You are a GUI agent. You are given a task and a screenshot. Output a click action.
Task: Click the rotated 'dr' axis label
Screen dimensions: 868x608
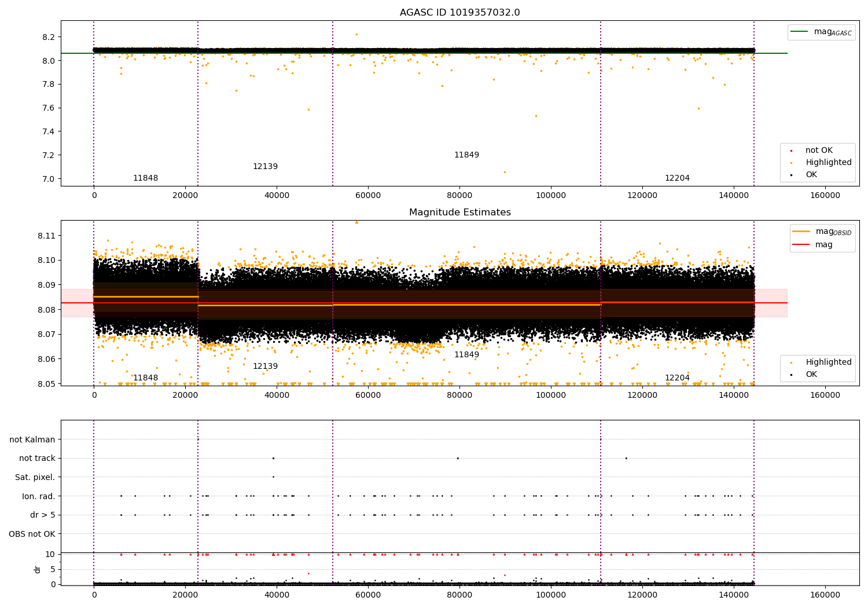click(38, 569)
